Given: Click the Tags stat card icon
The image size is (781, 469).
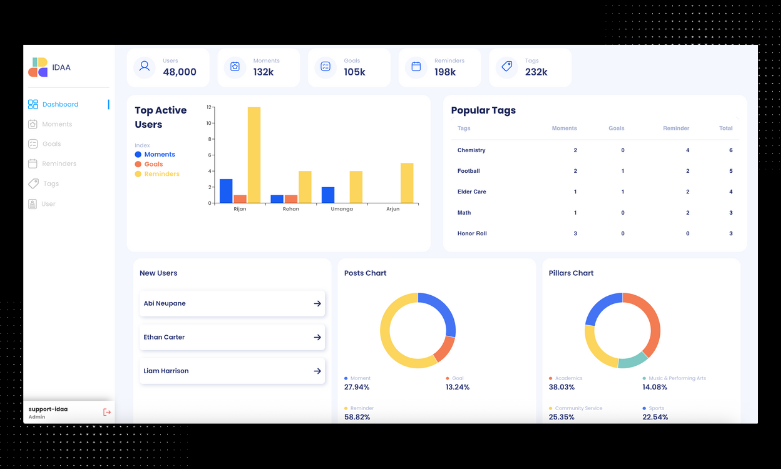Looking at the screenshot, I should [507, 67].
